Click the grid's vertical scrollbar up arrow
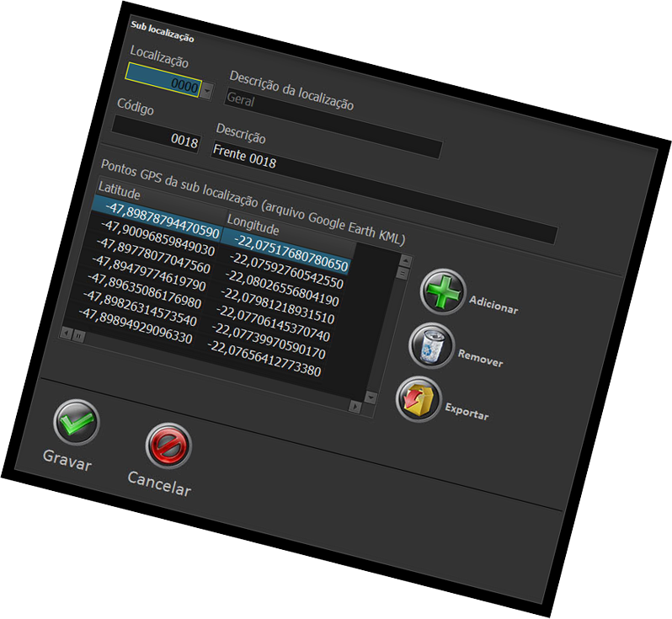The width and height of the screenshot is (672, 619). pyautogui.click(x=406, y=259)
